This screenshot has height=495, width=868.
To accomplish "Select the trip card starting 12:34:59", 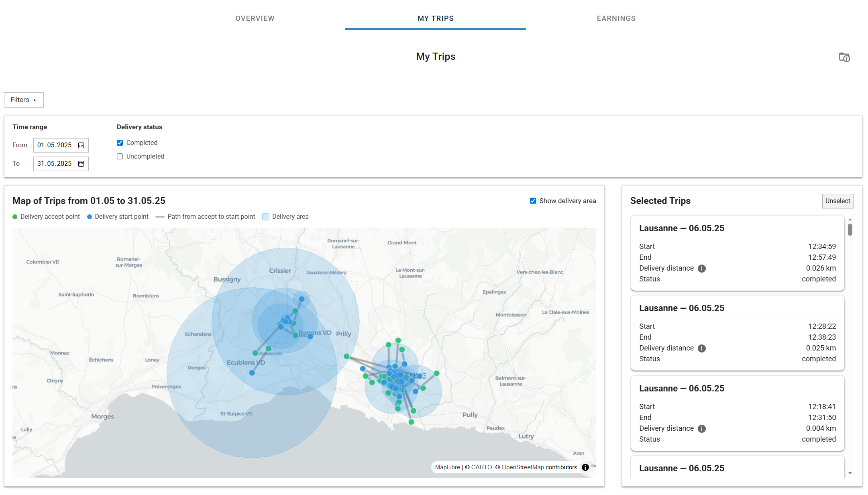I will [x=738, y=253].
